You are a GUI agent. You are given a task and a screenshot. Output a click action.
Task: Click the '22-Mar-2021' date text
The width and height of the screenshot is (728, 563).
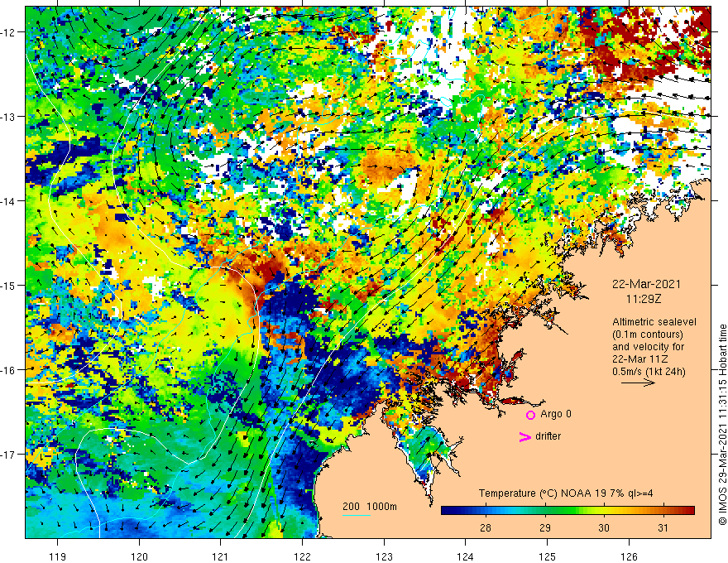point(646,284)
